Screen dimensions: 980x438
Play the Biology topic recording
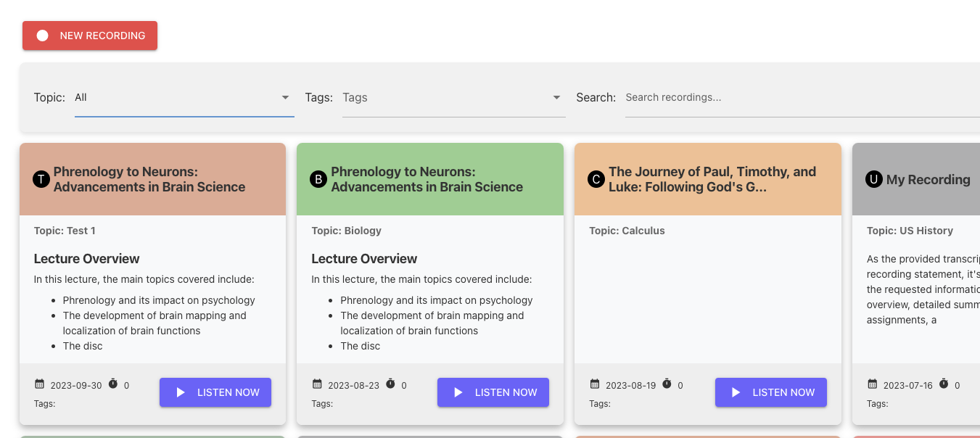pos(493,392)
